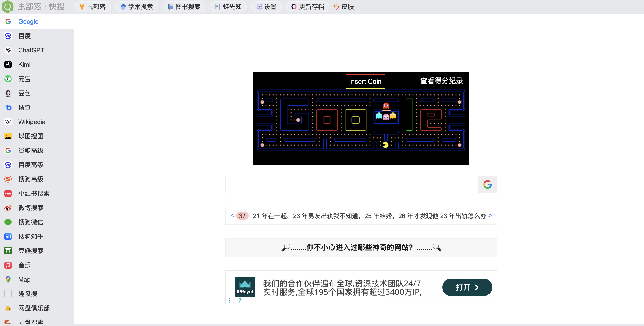Select the Map pin icon
The image size is (644, 326).
[x=8, y=279]
